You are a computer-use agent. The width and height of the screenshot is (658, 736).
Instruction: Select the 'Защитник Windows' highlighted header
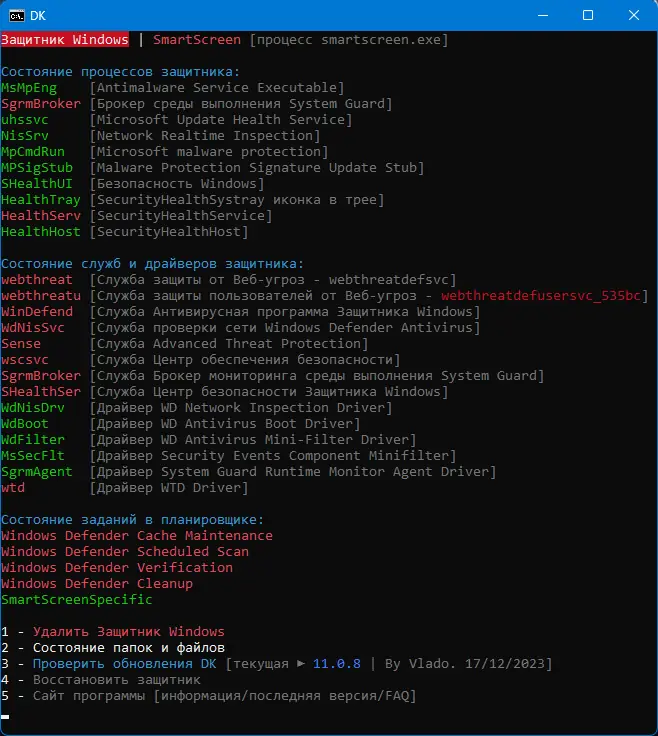pos(65,39)
